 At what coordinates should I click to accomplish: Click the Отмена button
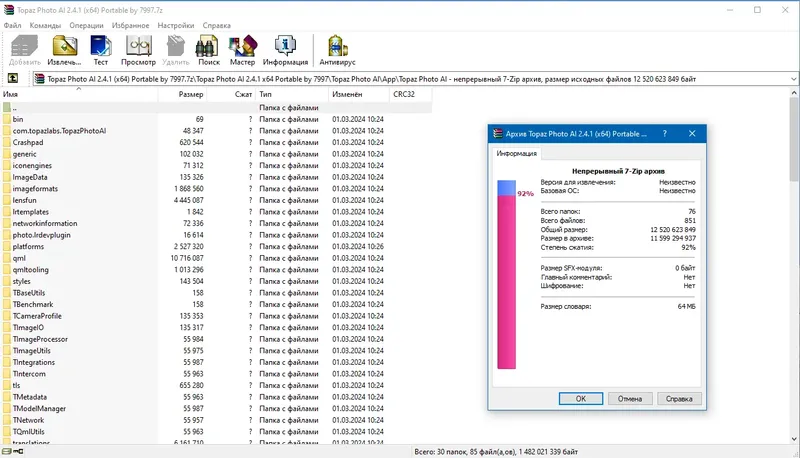tap(630, 399)
